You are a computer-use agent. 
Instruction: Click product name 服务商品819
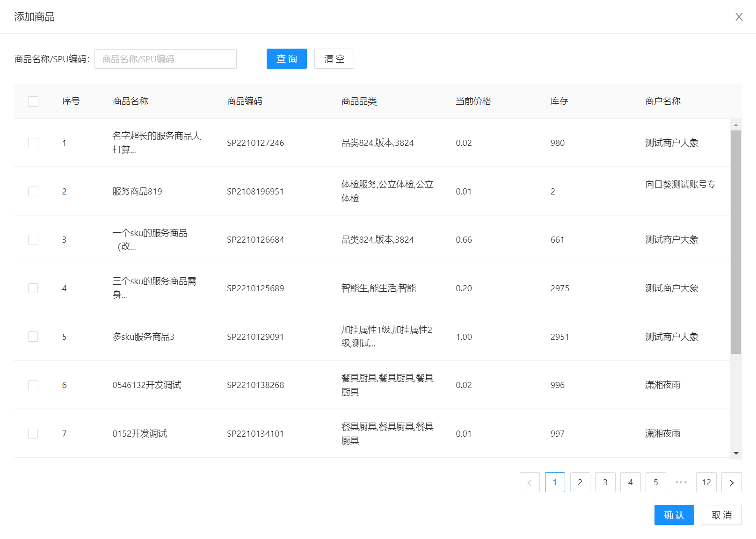pyautogui.click(x=137, y=191)
